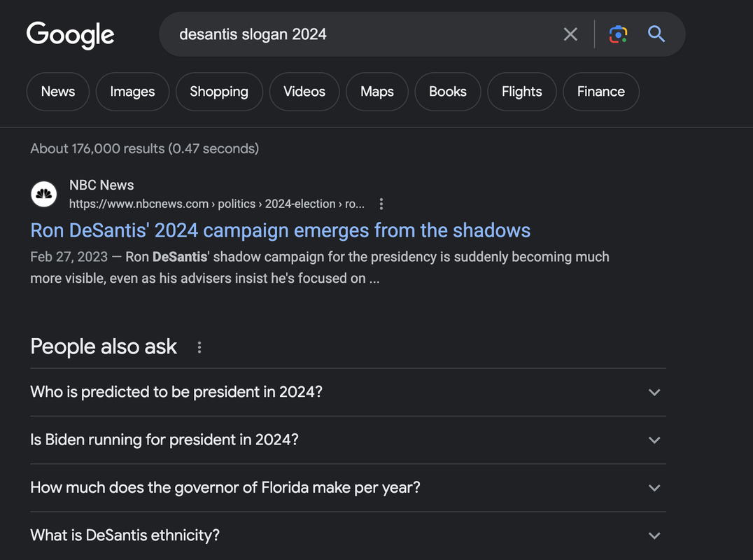The image size is (753, 560).
Task: Click 'About 176,000 results' text
Action: 145,149
